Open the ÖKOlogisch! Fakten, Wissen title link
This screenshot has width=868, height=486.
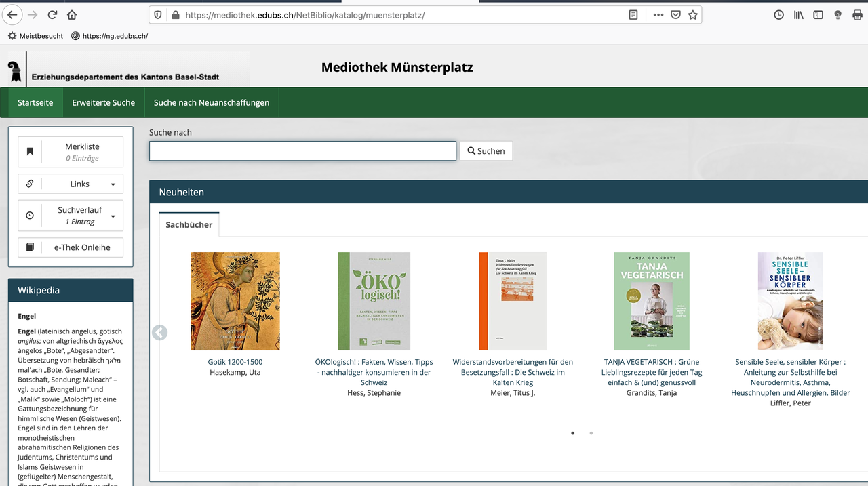click(x=374, y=372)
